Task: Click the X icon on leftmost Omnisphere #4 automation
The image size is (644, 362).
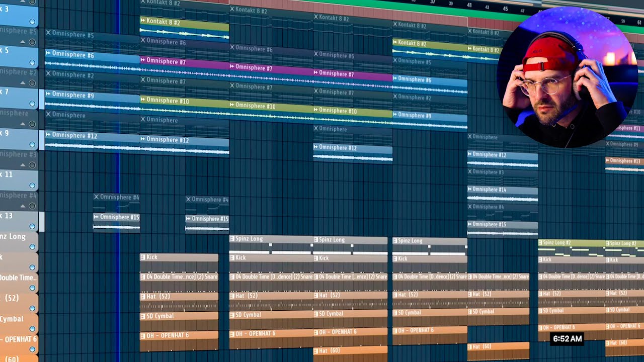Action: pyautogui.click(x=97, y=197)
